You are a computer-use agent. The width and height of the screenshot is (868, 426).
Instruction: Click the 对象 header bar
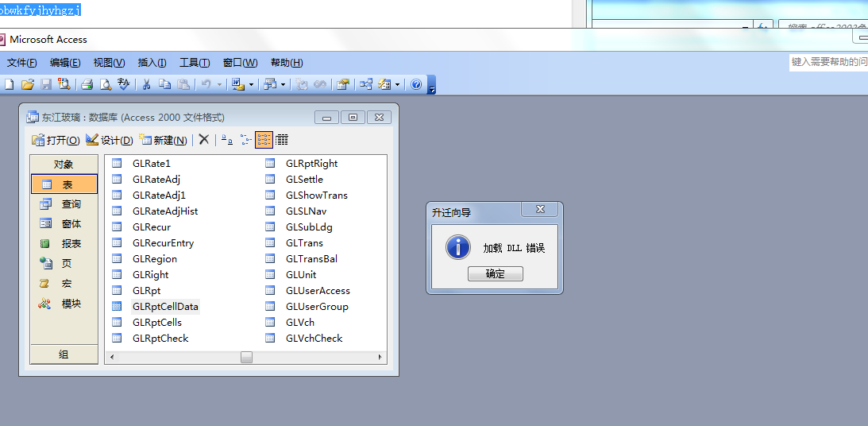pyautogui.click(x=64, y=165)
